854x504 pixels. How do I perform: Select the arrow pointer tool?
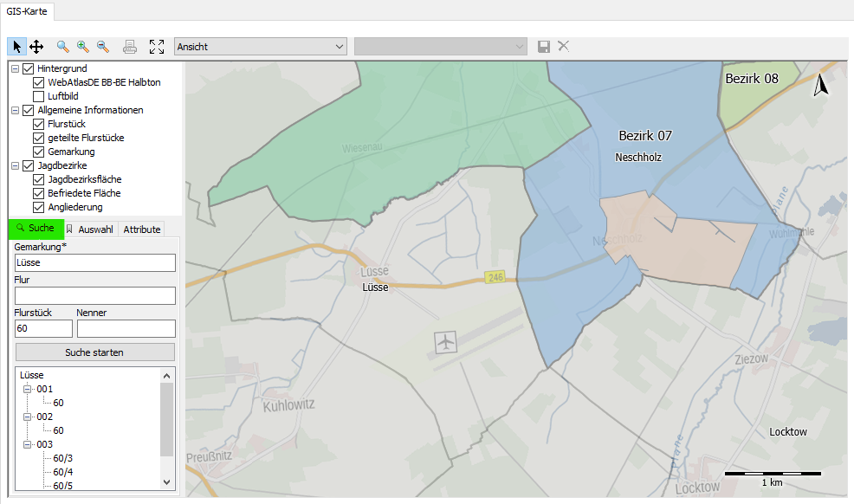[16, 47]
